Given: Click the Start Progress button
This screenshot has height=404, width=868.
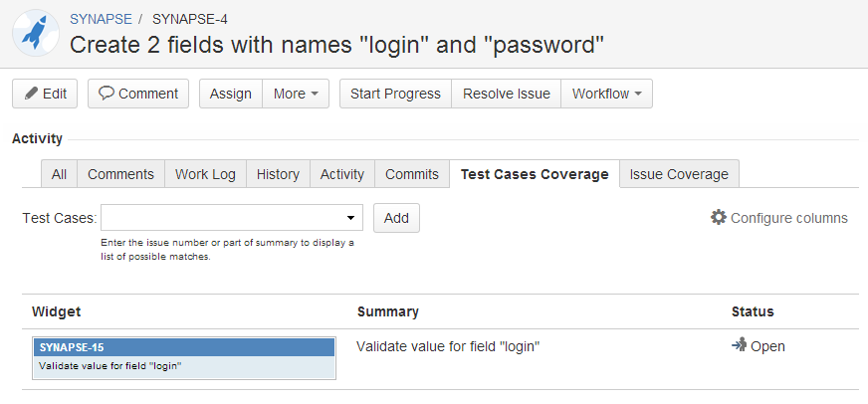Looking at the screenshot, I should 395,94.
